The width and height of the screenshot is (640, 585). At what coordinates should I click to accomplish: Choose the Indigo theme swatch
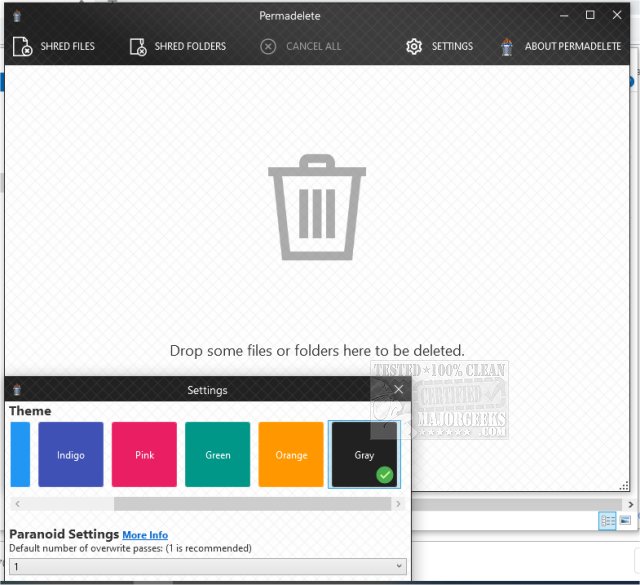(x=71, y=454)
